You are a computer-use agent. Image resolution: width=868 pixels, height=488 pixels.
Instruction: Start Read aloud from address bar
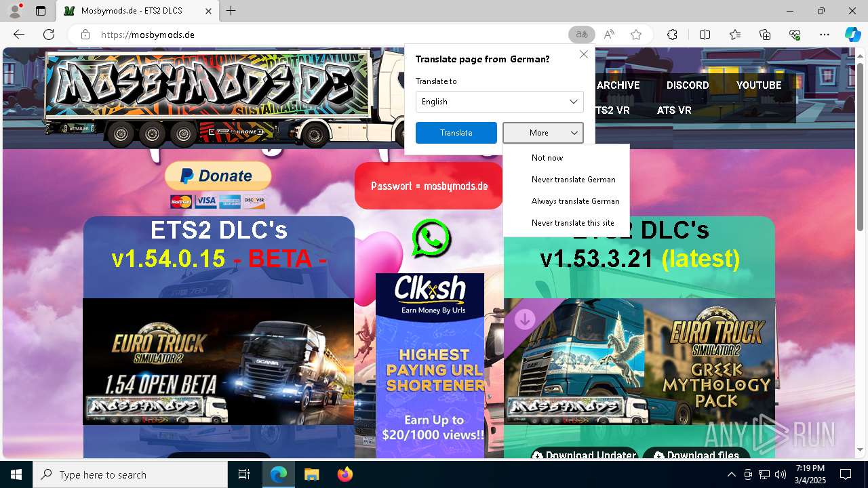click(609, 35)
